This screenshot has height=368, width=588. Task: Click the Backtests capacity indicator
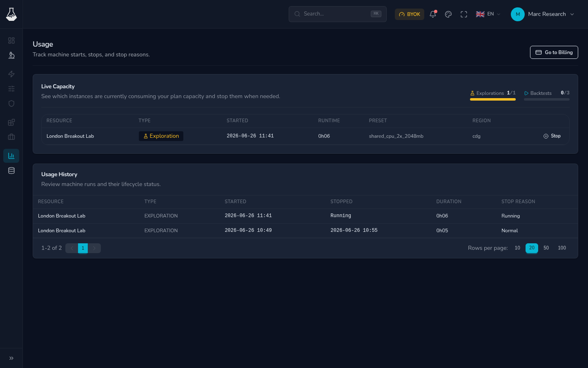(546, 94)
